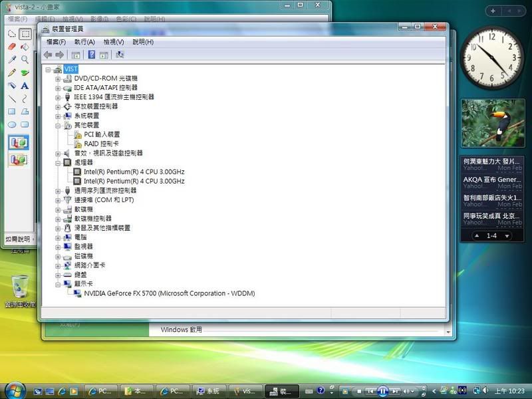Open the 檢視(V) menu in Device Manager
Image resolution: width=532 pixels, height=399 pixels.
(114, 42)
